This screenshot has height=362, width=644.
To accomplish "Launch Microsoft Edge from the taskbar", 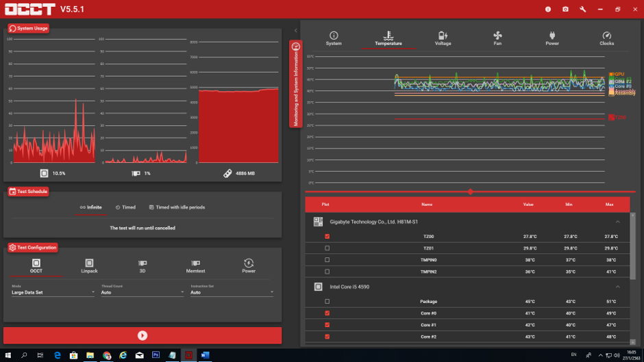I will 57,355.
